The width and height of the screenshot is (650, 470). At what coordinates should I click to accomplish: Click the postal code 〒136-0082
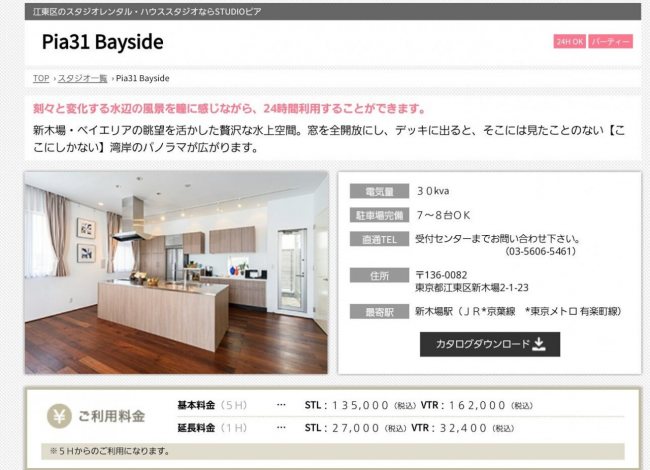click(441, 275)
